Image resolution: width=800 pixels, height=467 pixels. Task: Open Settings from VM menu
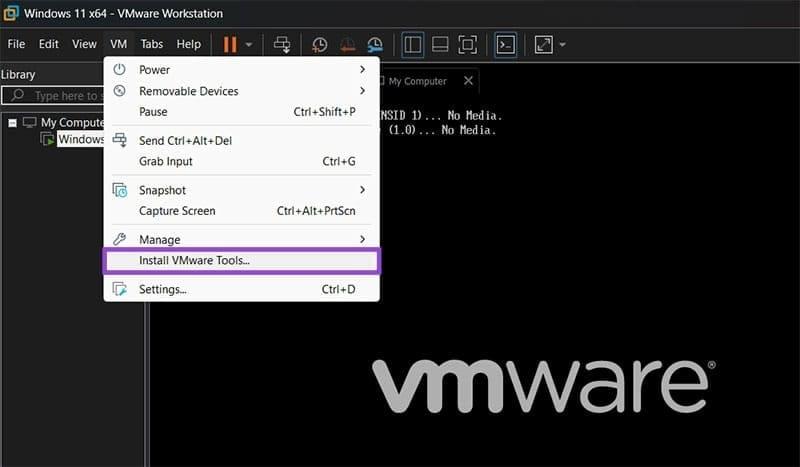tap(241, 289)
